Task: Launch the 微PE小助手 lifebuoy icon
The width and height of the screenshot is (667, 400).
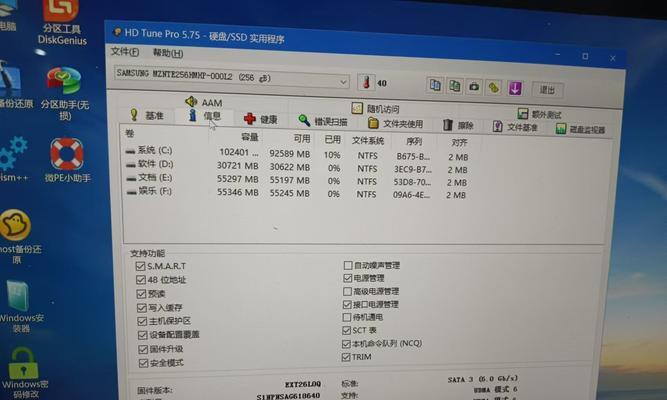Action: tap(67, 160)
